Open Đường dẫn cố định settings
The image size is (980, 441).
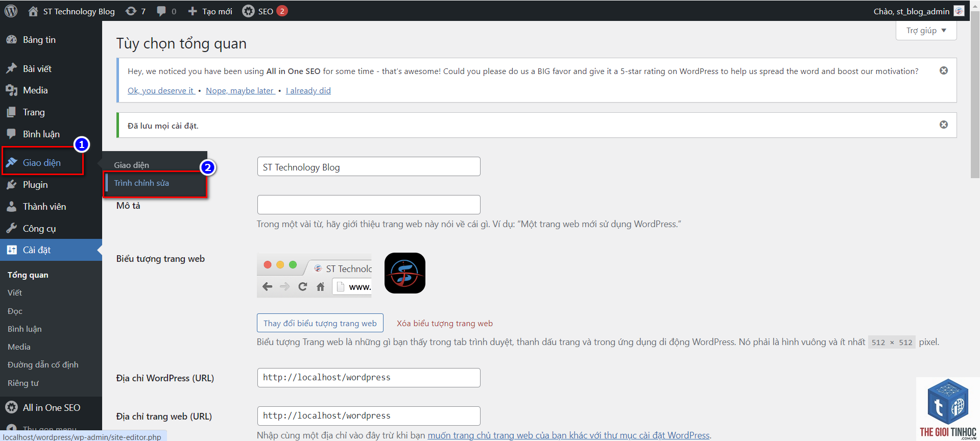43,364
